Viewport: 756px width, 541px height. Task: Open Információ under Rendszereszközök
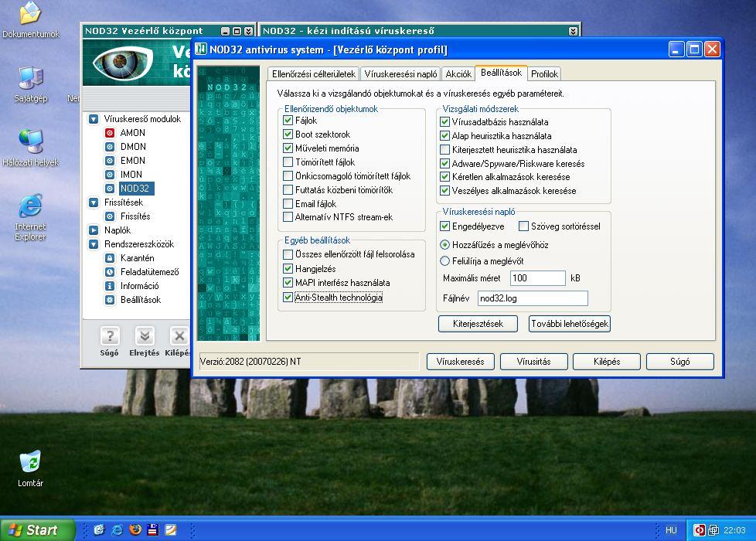(x=131, y=286)
